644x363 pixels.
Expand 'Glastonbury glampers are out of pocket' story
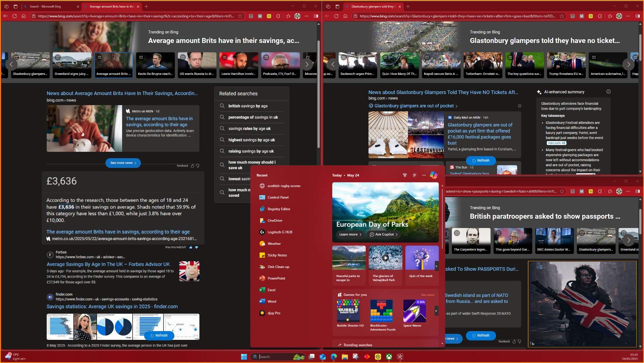[416, 106]
